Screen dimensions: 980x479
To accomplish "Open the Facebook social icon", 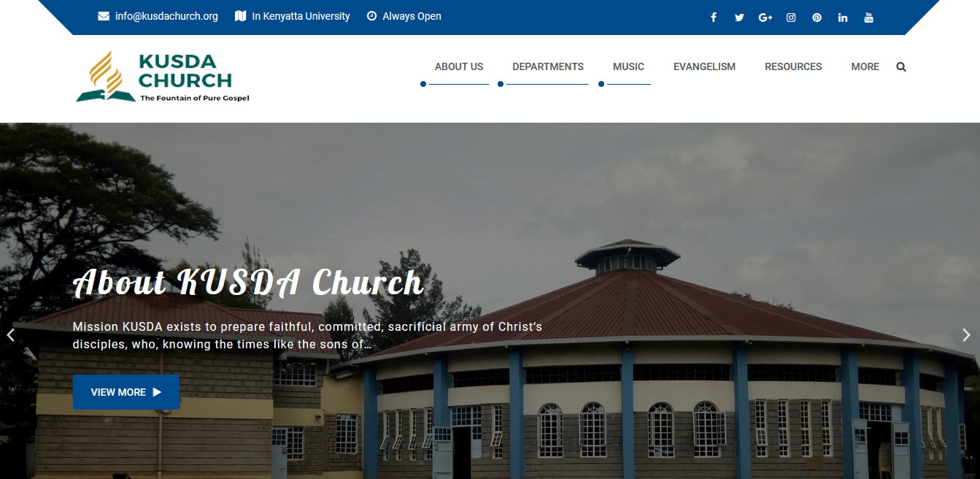I will pyautogui.click(x=714, y=18).
